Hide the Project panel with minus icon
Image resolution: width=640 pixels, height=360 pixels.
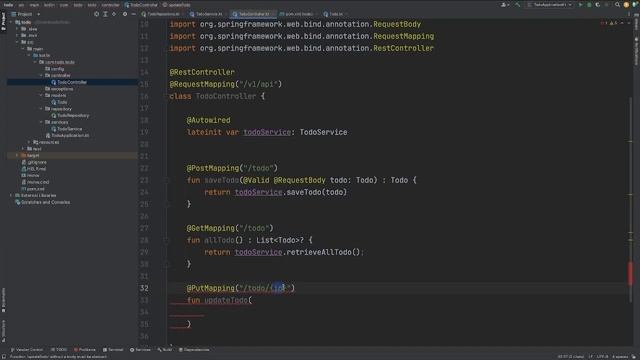pos(133,14)
